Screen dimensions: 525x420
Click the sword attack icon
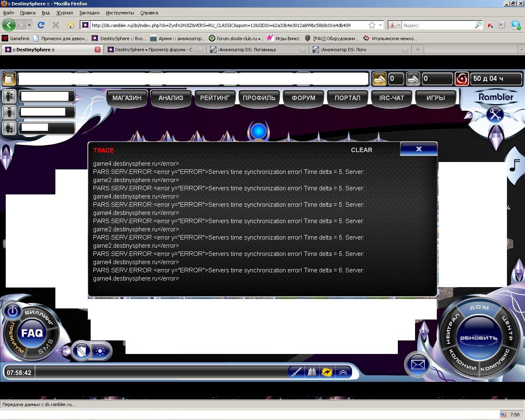296,372
